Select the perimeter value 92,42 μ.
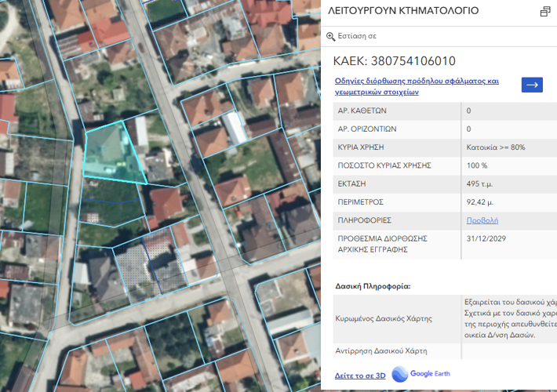The width and height of the screenshot is (557, 392). click(x=479, y=202)
